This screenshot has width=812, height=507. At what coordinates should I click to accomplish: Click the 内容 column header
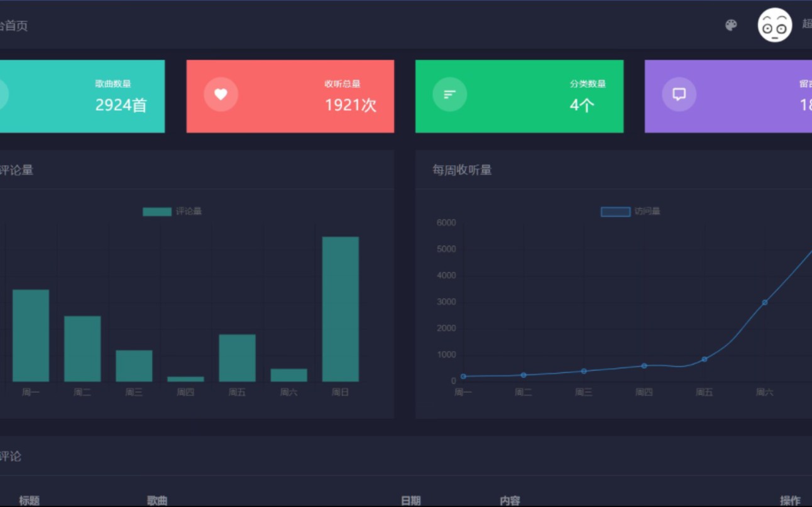pyautogui.click(x=510, y=501)
